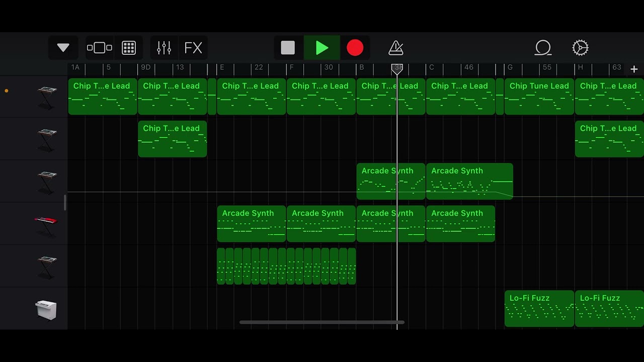Select the Chip Tune Lead region starting at E
Screen dimensions: 644x362
252,97
